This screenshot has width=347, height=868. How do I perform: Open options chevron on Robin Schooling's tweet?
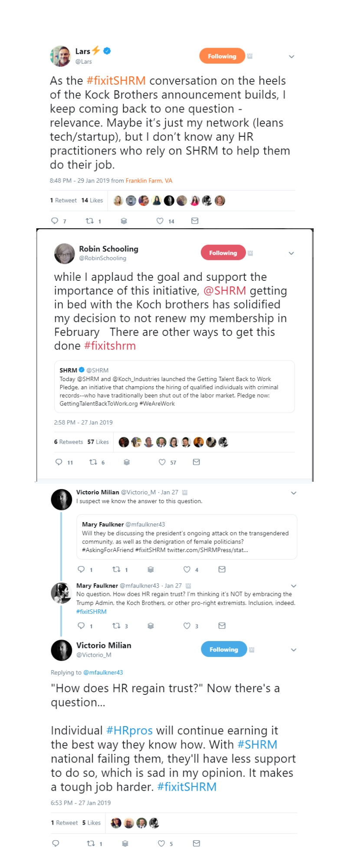pyautogui.click(x=291, y=253)
